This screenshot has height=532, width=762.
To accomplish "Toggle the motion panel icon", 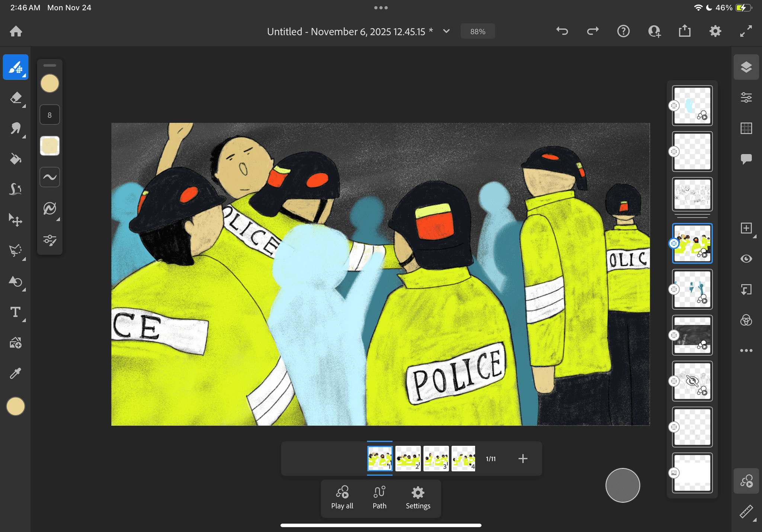I will 746,481.
